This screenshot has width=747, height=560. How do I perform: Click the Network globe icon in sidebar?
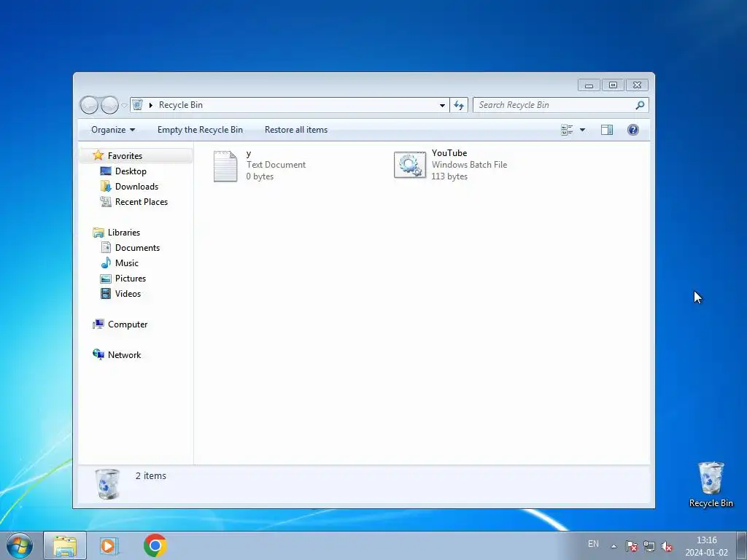point(98,354)
